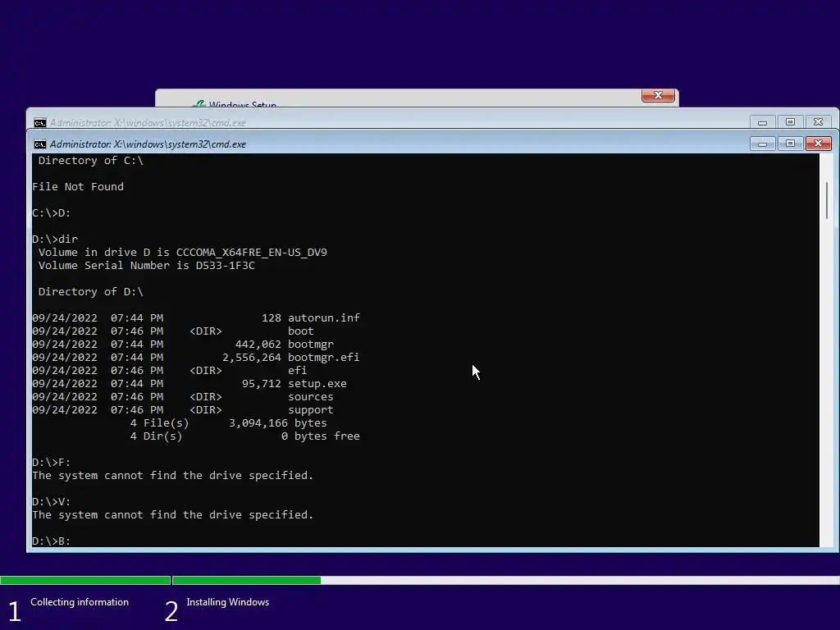Click the 'Directory of D:\' line
The image size is (840, 630).
[90, 292]
